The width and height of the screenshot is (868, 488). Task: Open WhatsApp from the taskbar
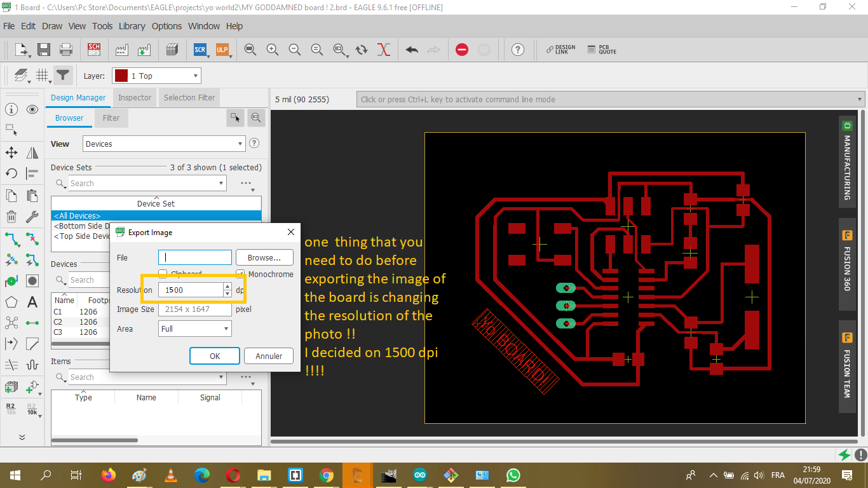point(513,475)
